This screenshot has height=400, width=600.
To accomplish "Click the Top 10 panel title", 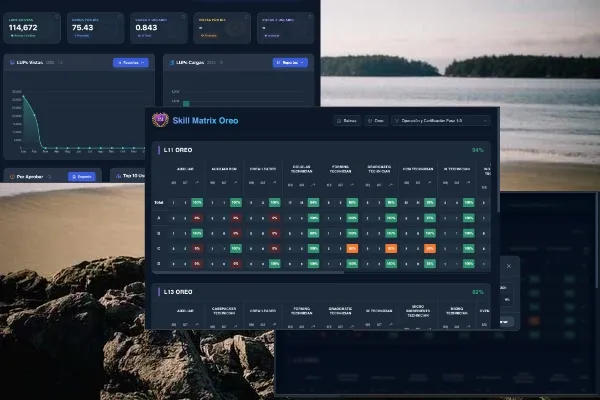I will pyautogui.click(x=134, y=176).
